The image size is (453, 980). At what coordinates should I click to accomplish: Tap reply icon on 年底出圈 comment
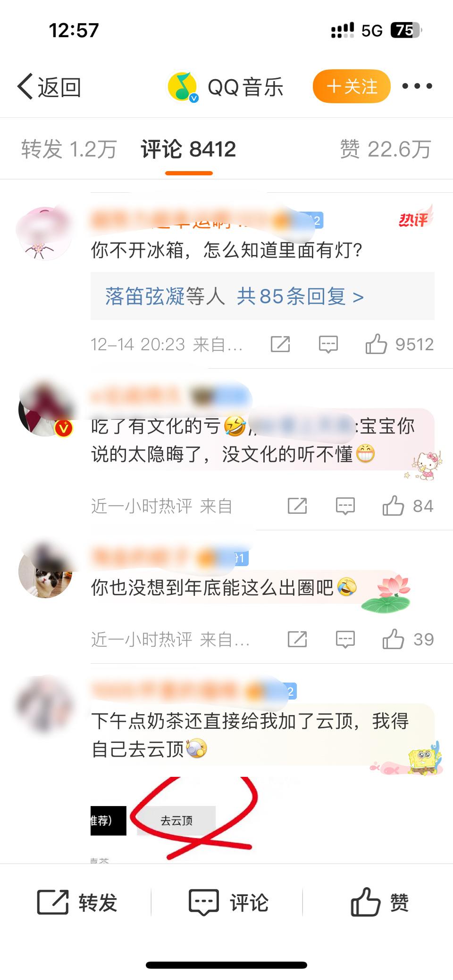345,640
